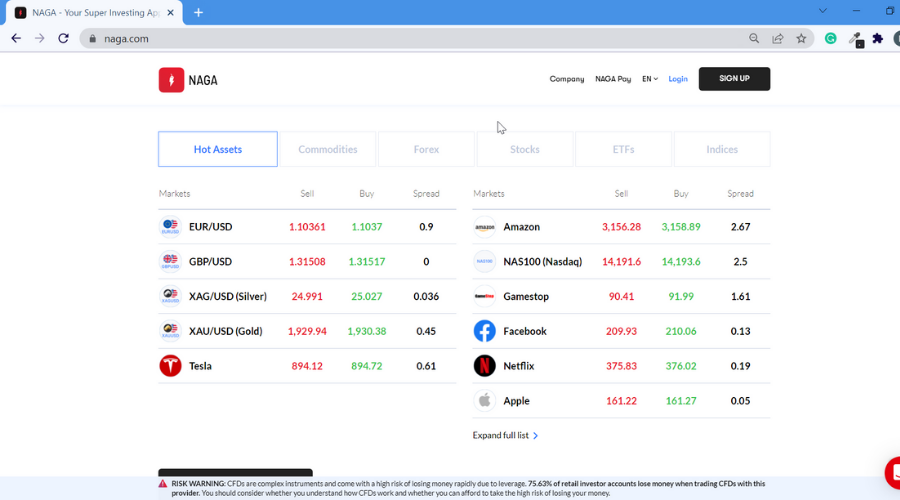This screenshot has width=900, height=500.
Task: Click the NAGA logo icon
Action: point(171,80)
